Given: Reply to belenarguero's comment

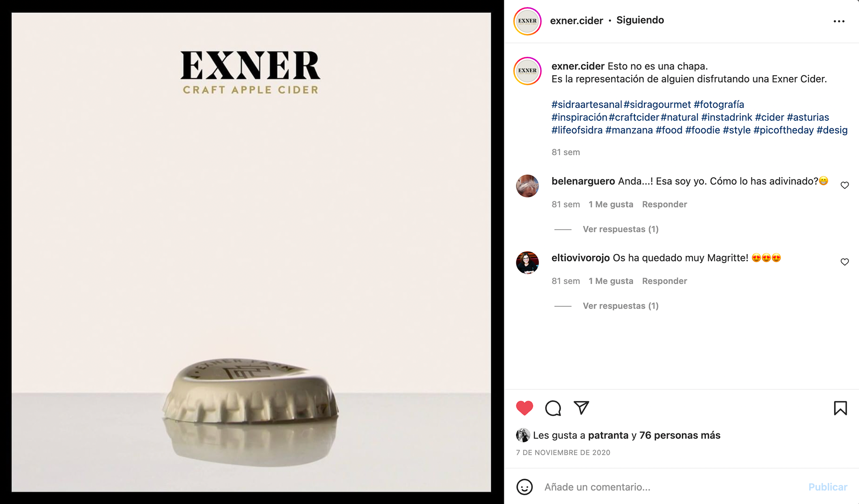Looking at the screenshot, I should [x=664, y=204].
